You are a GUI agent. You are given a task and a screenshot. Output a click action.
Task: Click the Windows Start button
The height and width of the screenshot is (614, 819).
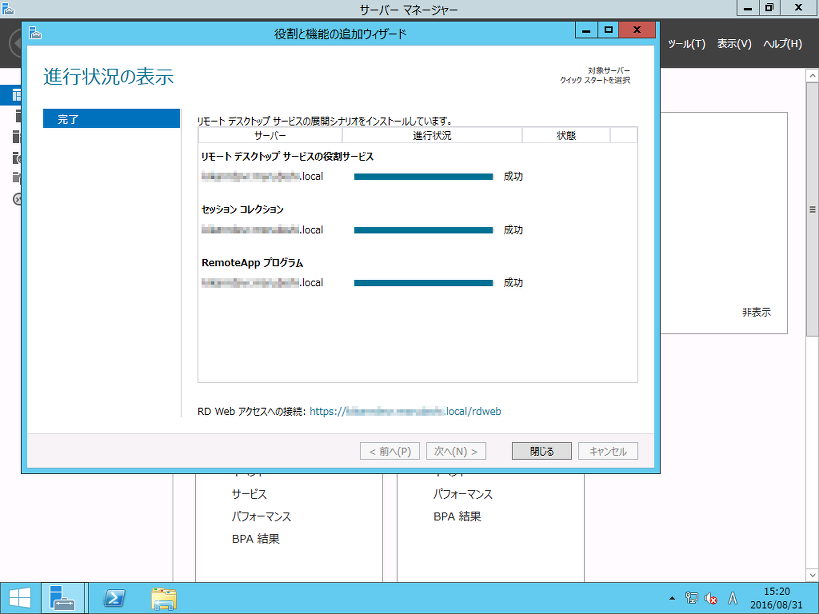[20, 597]
